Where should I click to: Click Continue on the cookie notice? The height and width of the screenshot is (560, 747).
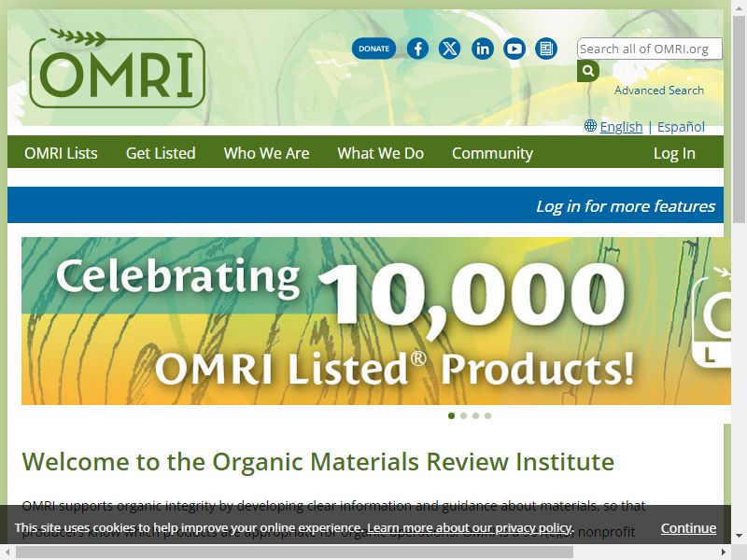tap(688, 528)
